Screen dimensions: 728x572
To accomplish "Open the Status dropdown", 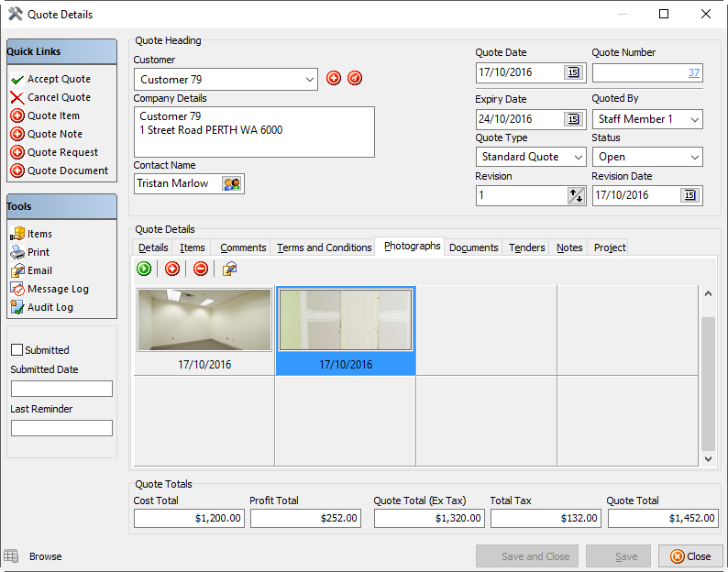I will (694, 158).
